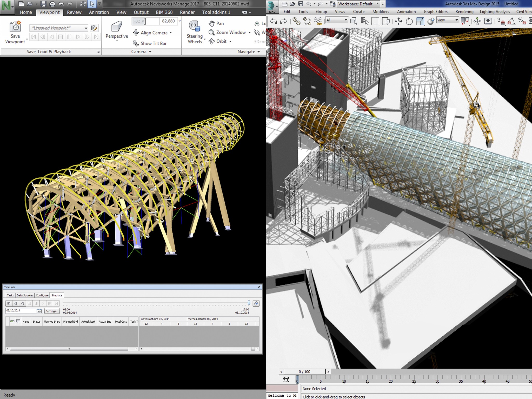
Task: Open the BIM 360 ribbon tab
Action: pos(164,12)
